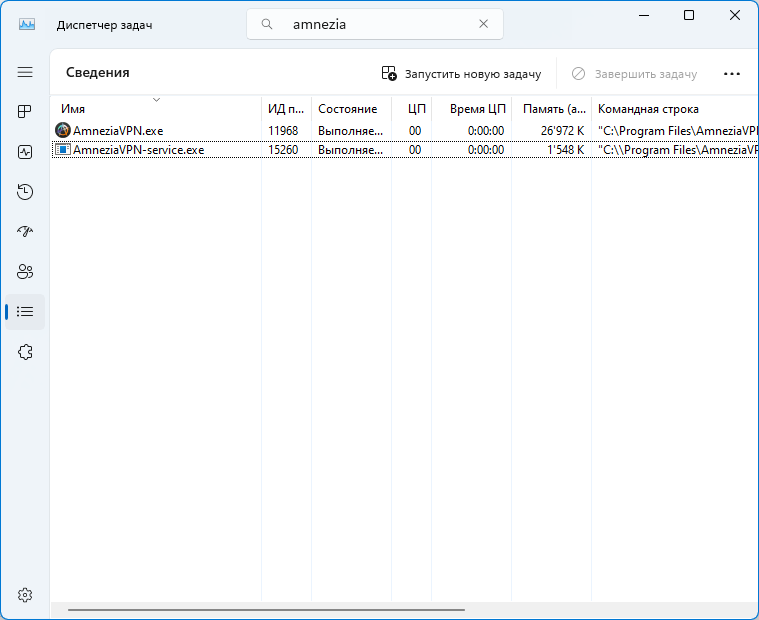Open the hamburger navigation menu
This screenshot has height=620, width=759.
coord(25,72)
